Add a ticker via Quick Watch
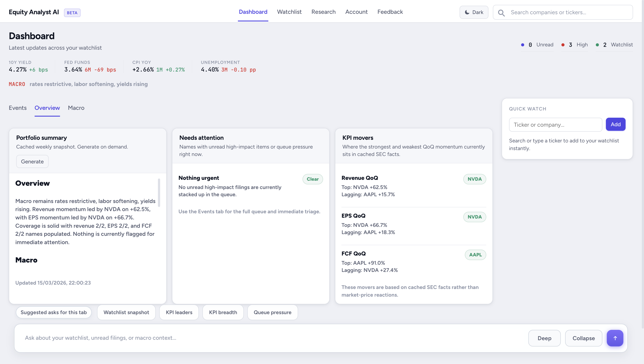644x364 pixels. tap(616, 124)
